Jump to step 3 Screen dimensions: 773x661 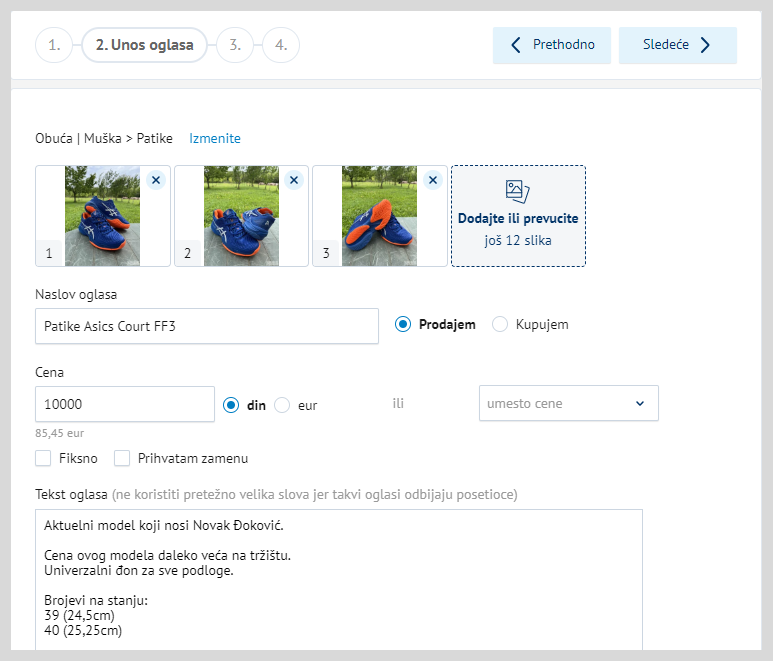[235, 45]
